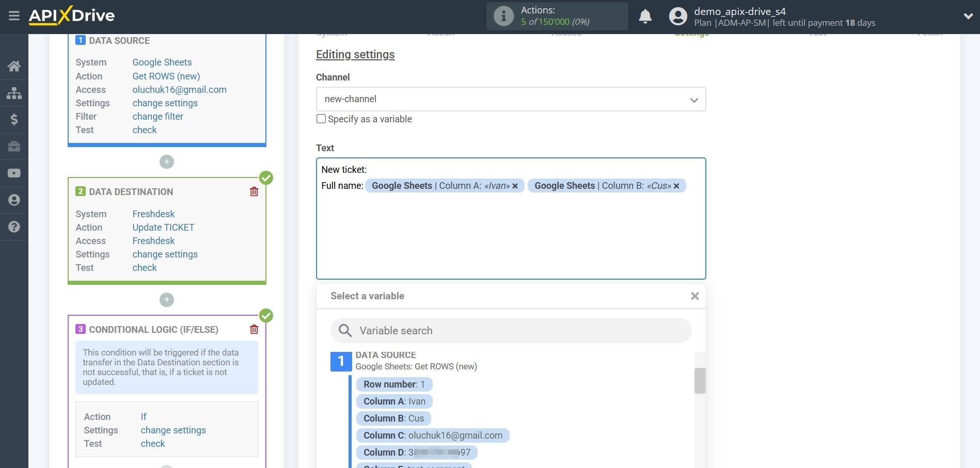Click Data Source check test link
This screenshot has height=468, width=980.
tap(145, 130)
